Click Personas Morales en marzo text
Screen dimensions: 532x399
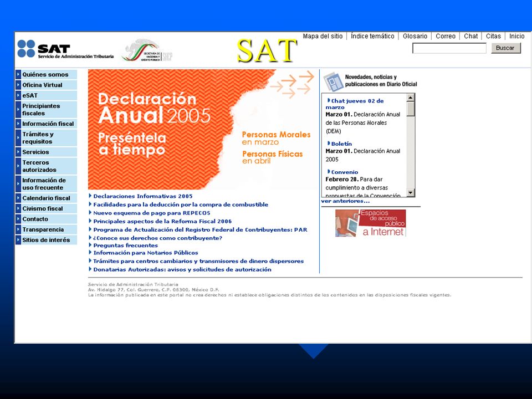276,138
